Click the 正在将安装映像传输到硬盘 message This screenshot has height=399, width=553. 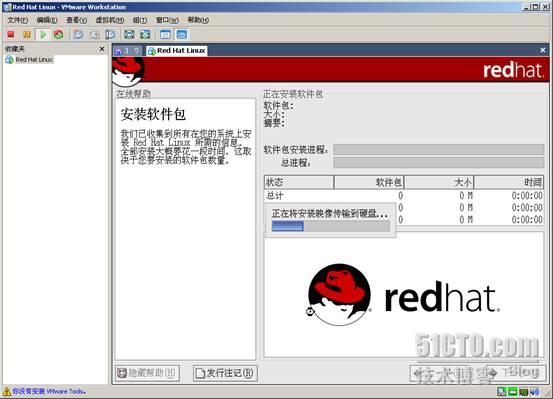coord(330,213)
